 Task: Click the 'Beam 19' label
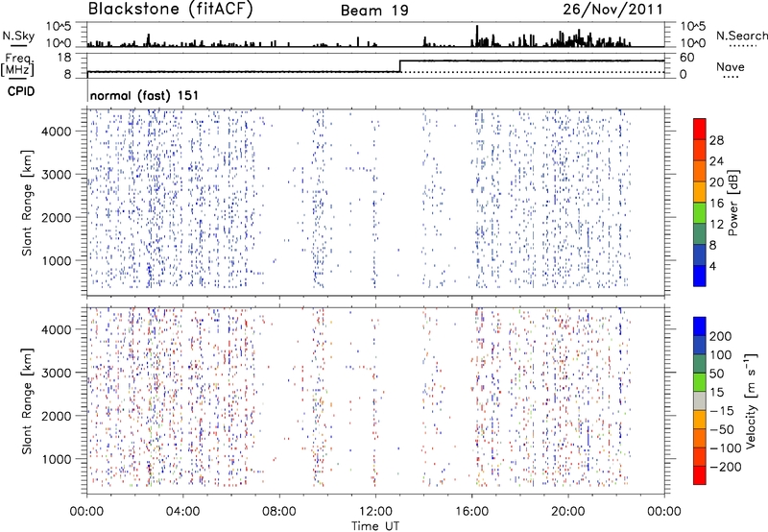(374, 11)
